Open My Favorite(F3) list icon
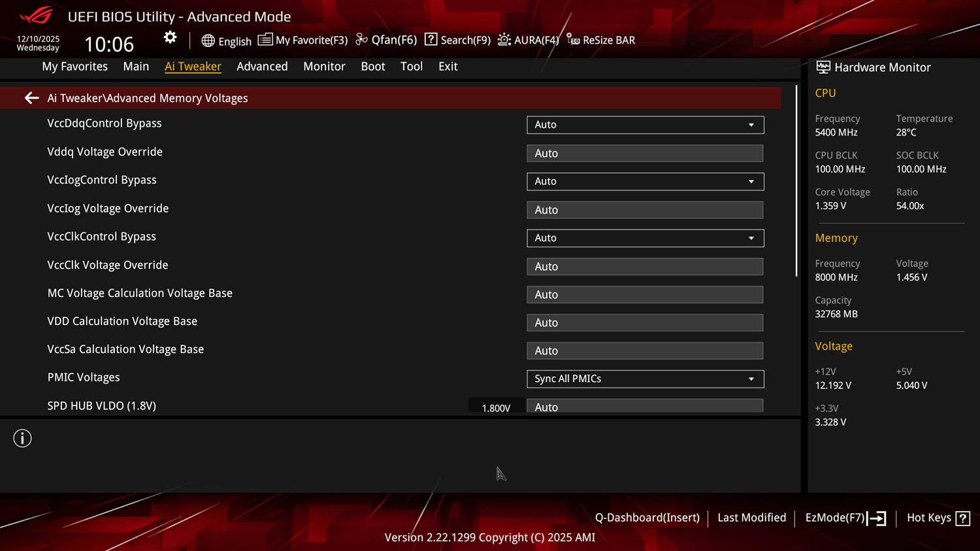 (265, 40)
